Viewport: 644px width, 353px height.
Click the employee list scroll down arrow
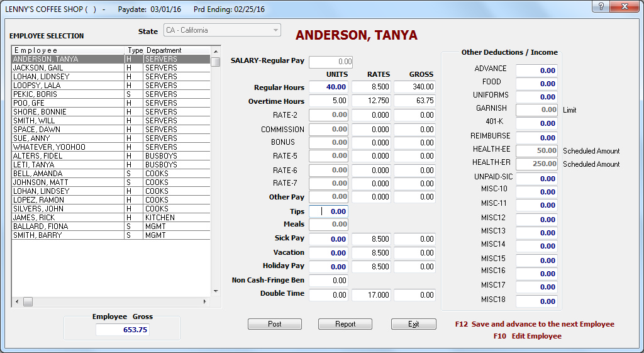pos(216,291)
